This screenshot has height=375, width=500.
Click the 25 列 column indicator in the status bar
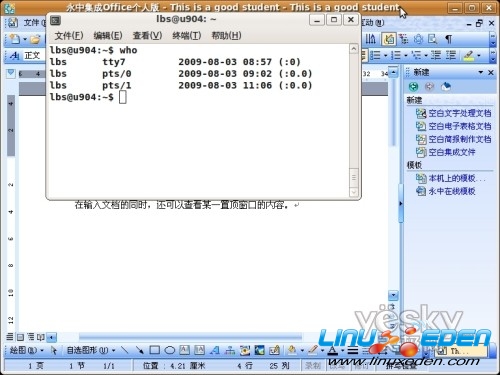pos(279,366)
